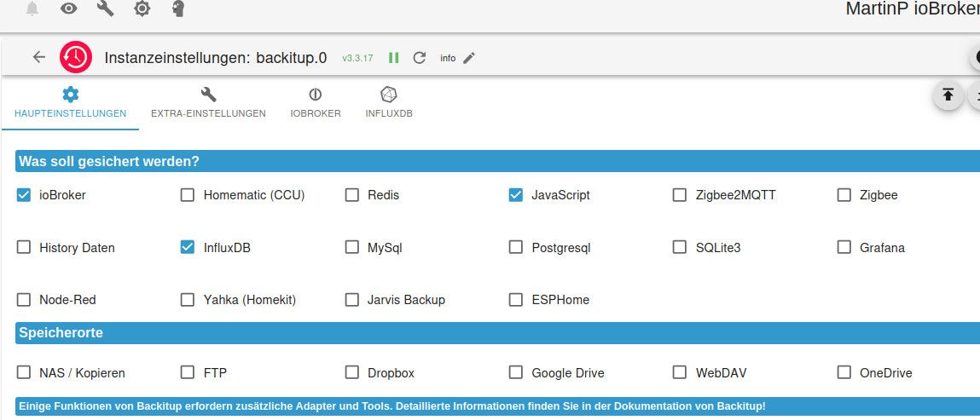
Task: Open the Extra-Einstellungen tab
Action: point(208,103)
